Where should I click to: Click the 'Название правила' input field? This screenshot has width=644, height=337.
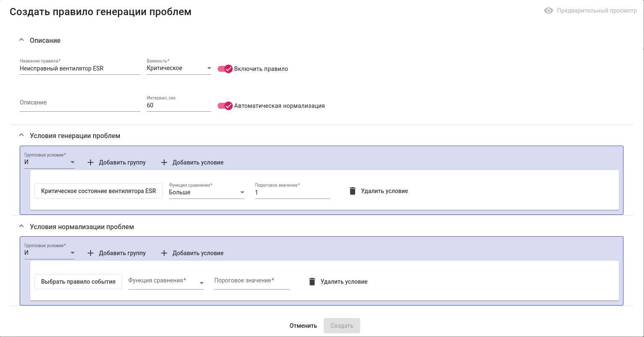80,69
